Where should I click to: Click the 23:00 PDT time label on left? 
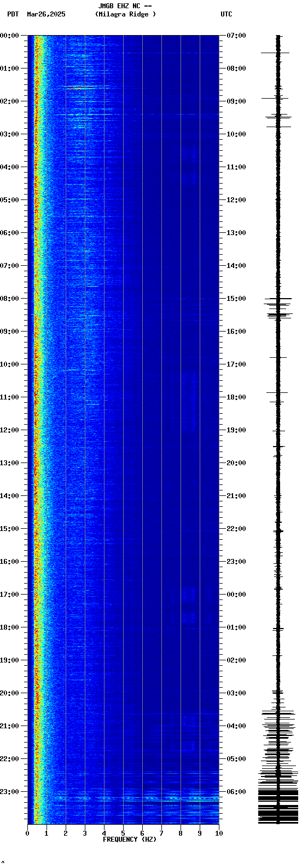click(9, 792)
